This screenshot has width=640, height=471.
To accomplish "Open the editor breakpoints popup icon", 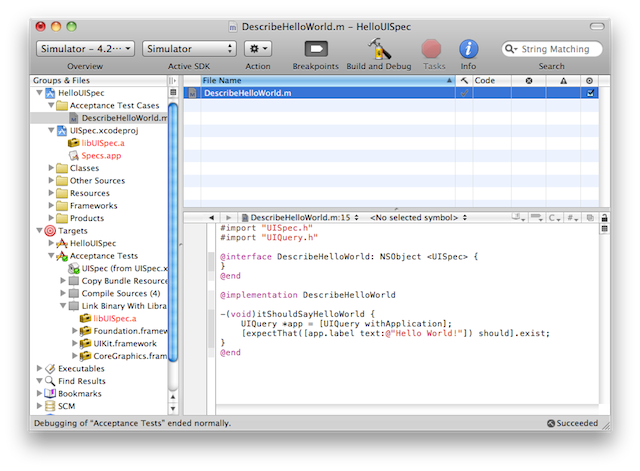I will point(536,218).
